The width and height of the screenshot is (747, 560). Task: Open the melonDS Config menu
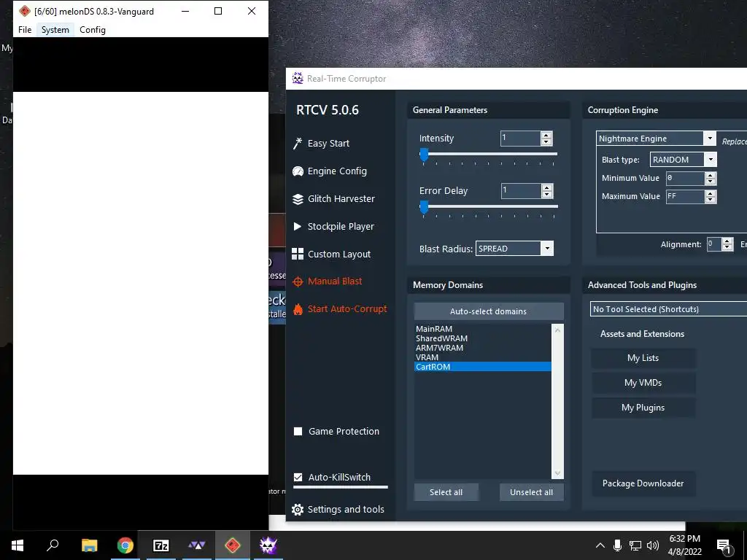click(x=93, y=29)
